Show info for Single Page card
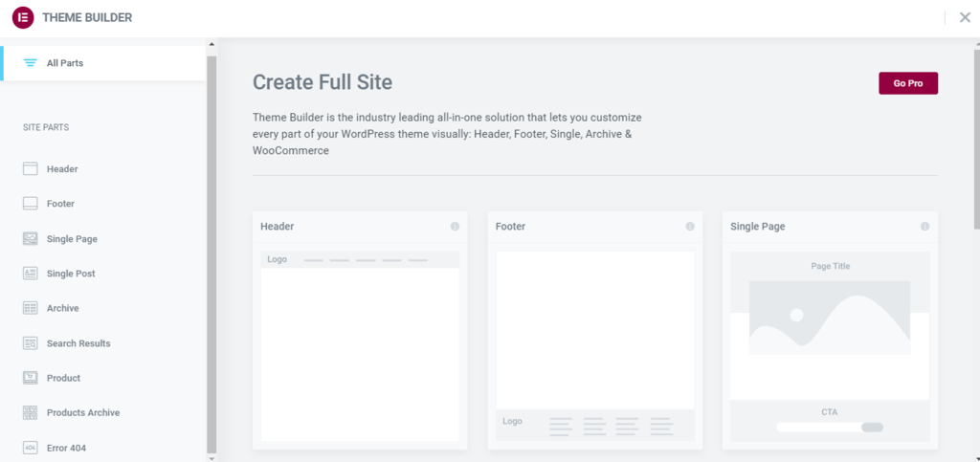980x462 pixels. [x=924, y=227]
